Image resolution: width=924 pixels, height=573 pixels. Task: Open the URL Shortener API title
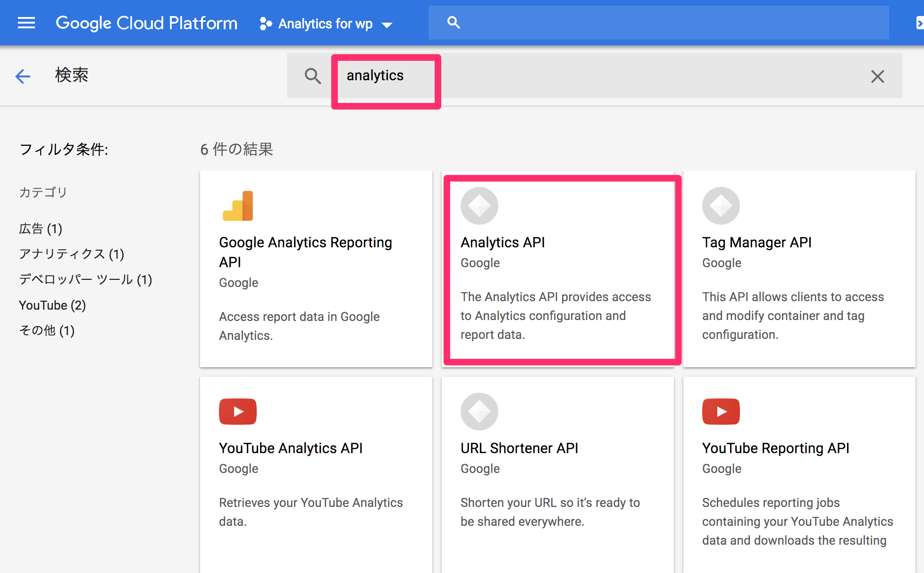point(519,448)
